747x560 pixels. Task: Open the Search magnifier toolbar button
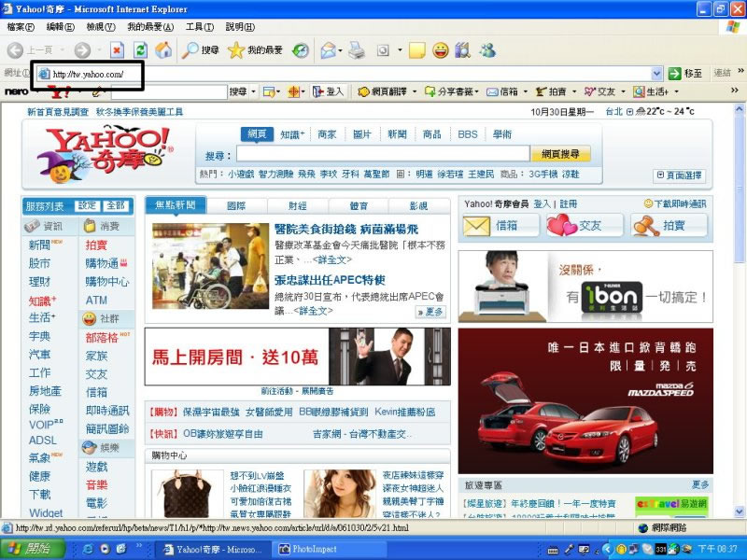(x=200, y=50)
